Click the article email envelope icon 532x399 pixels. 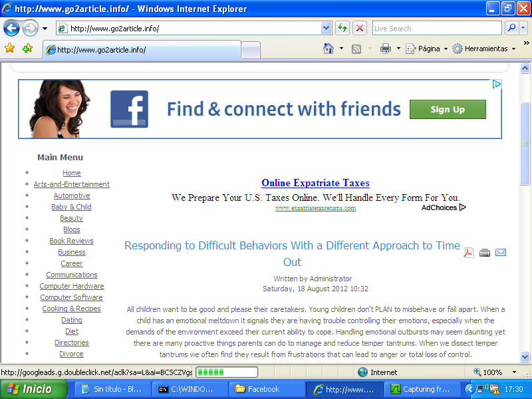pyautogui.click(x=501, y=253)
